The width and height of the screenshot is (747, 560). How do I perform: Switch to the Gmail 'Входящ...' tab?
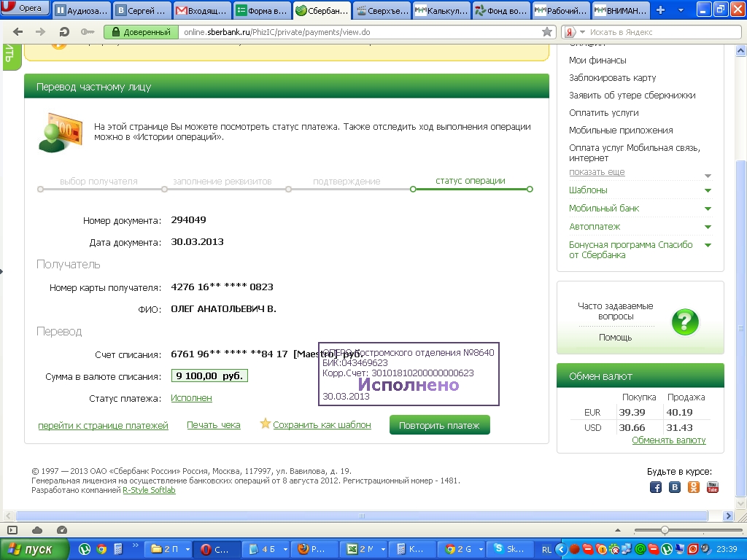point(201,10)
